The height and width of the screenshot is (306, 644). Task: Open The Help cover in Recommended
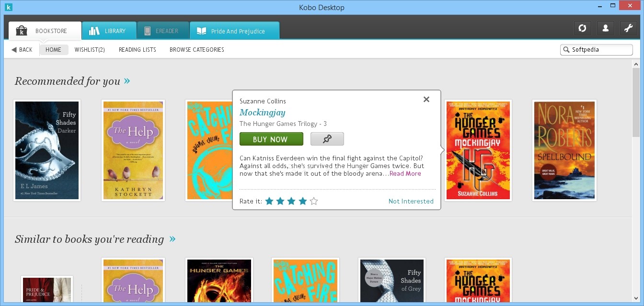(133, 150)
